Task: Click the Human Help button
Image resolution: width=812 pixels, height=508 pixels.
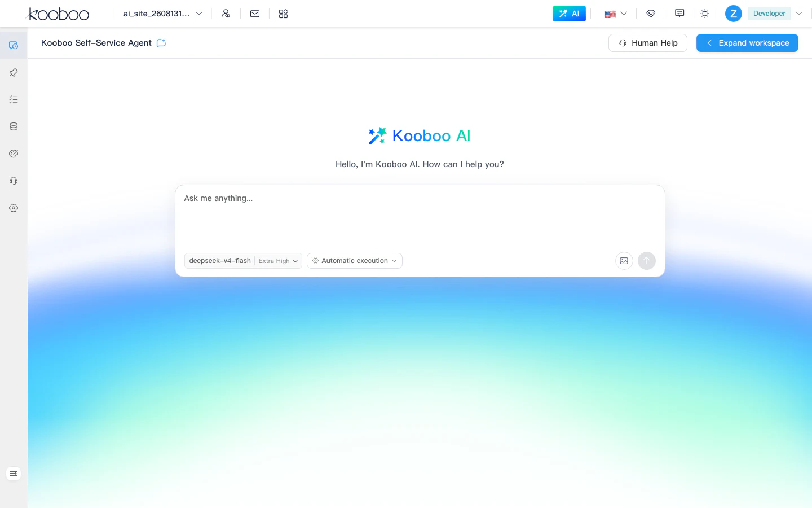Action: coord(648,43)
